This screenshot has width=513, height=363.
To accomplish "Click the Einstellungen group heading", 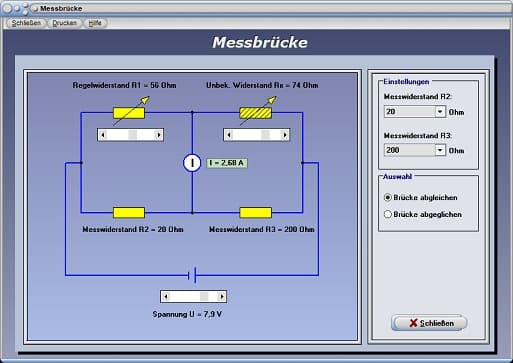I will 406,81.
